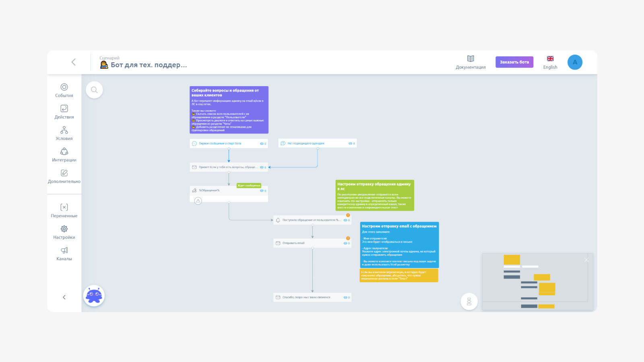Open the Условия (Conditions) panel

point(64,133)
